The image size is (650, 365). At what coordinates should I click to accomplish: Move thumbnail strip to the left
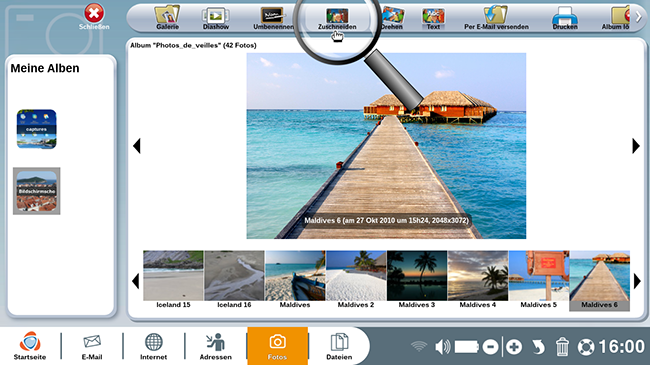pos(136,281)
